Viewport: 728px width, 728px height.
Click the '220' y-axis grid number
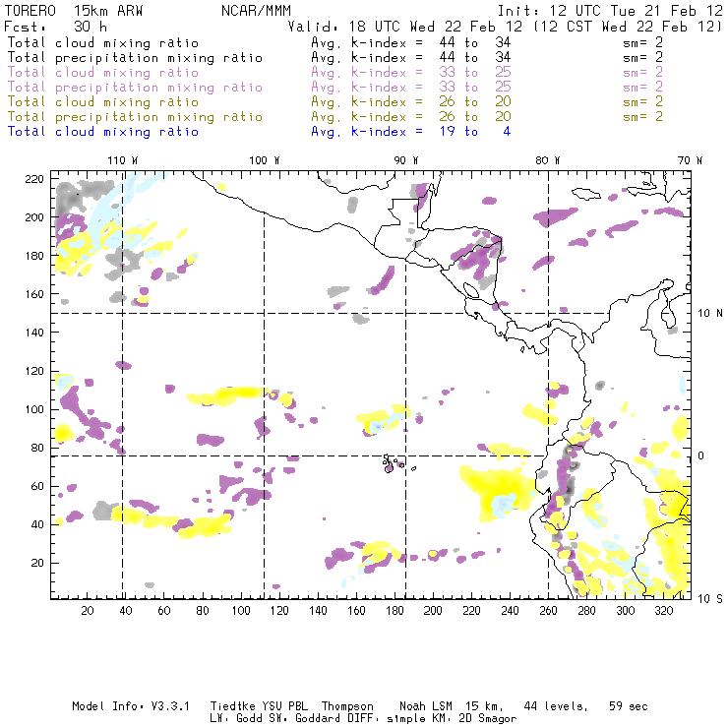[x=34, y=179]
